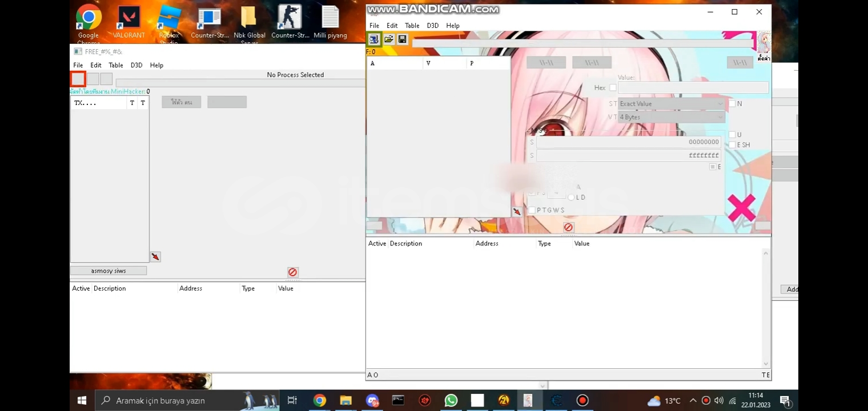Open Discord from the taskbar
This screenshot has height=411, width=868.
[372, 400]
